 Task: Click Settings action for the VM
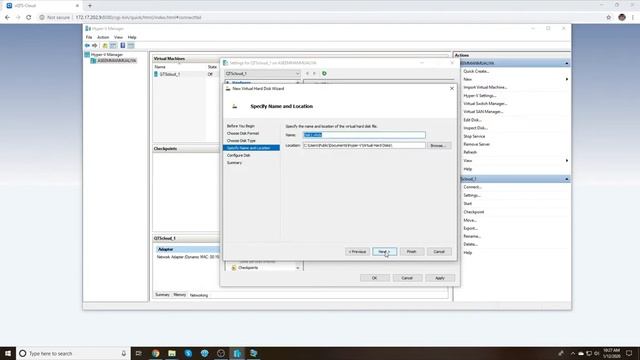pyautogui.click(x=472, y=196)
